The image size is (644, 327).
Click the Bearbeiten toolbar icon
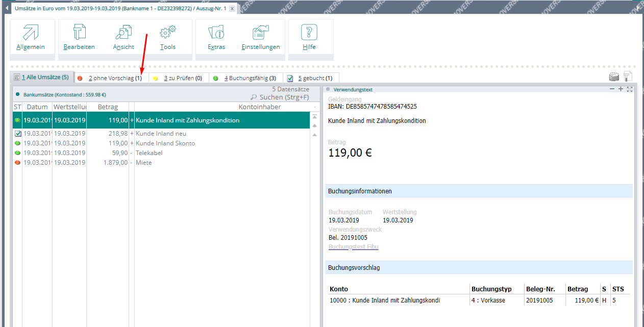[79, 33]
